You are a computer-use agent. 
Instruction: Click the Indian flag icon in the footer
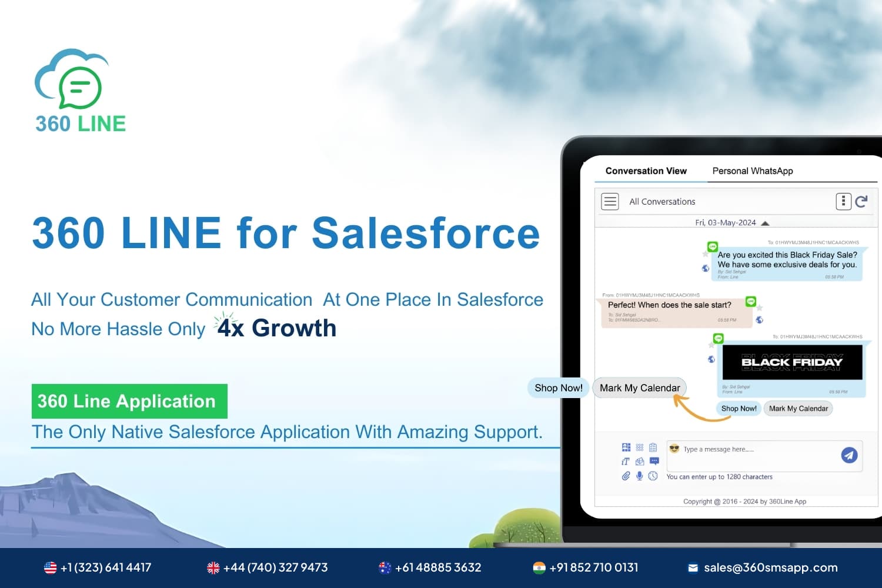[x=539, y=567]
